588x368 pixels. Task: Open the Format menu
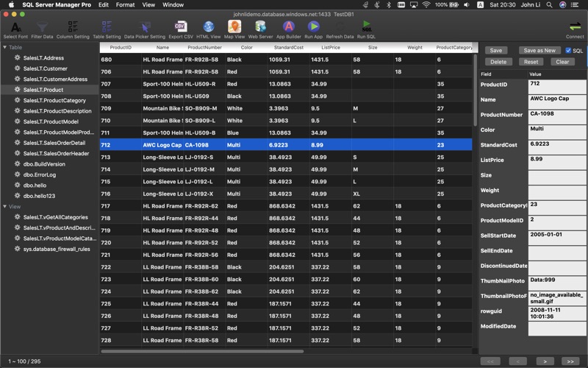125,5
